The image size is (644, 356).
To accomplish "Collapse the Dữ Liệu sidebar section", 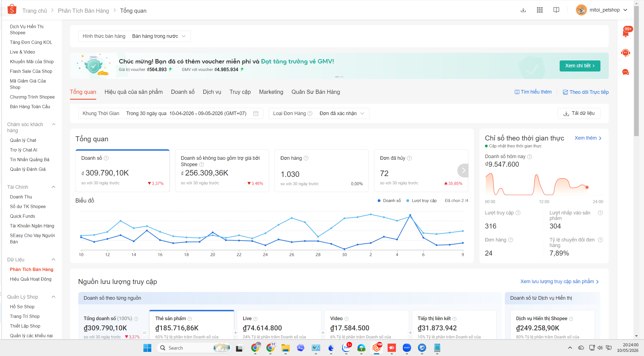I will [x=54, y=260].
